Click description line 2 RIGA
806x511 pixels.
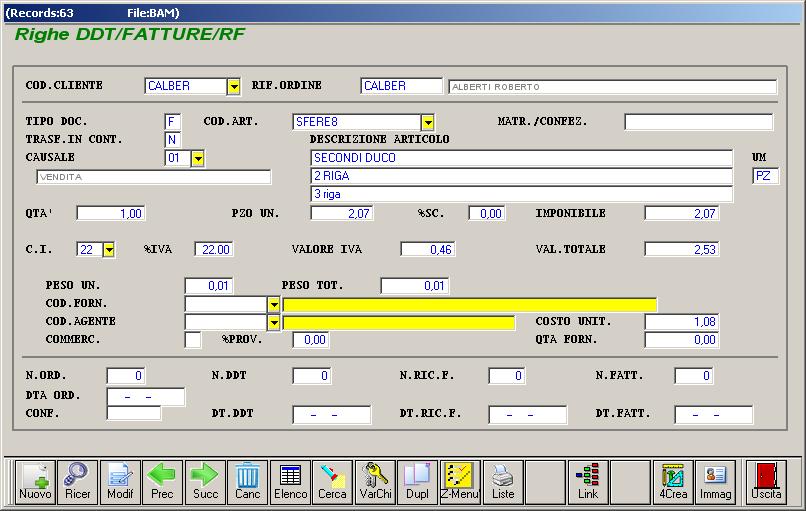pos(521,176)
